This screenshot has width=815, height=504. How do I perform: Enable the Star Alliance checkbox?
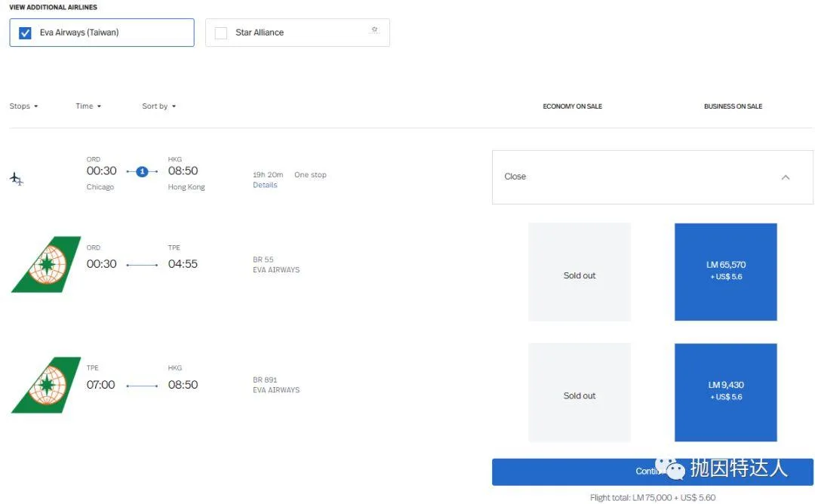point(221,33)
